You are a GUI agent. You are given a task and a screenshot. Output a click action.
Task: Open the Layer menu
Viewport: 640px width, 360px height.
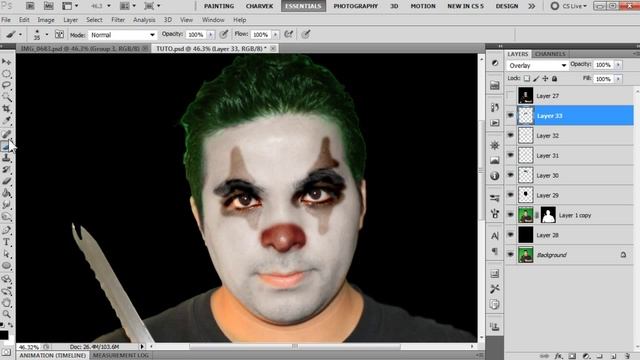[x=70, y=20]
